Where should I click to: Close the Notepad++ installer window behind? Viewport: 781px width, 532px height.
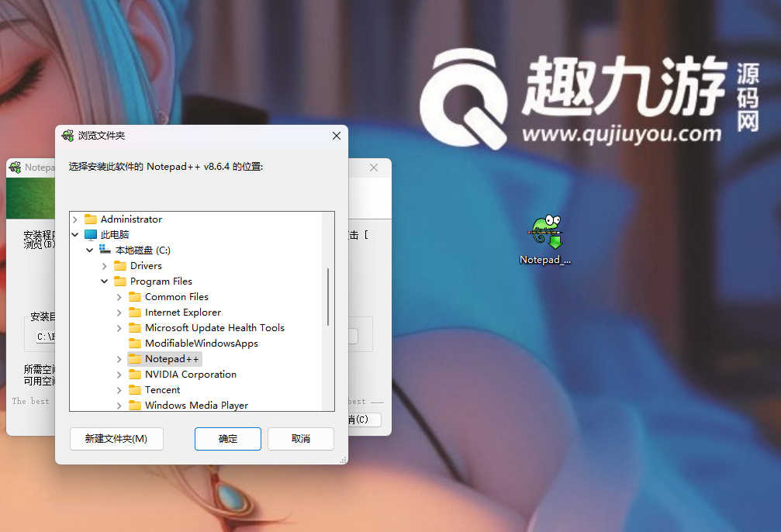(x=374, y=168)
